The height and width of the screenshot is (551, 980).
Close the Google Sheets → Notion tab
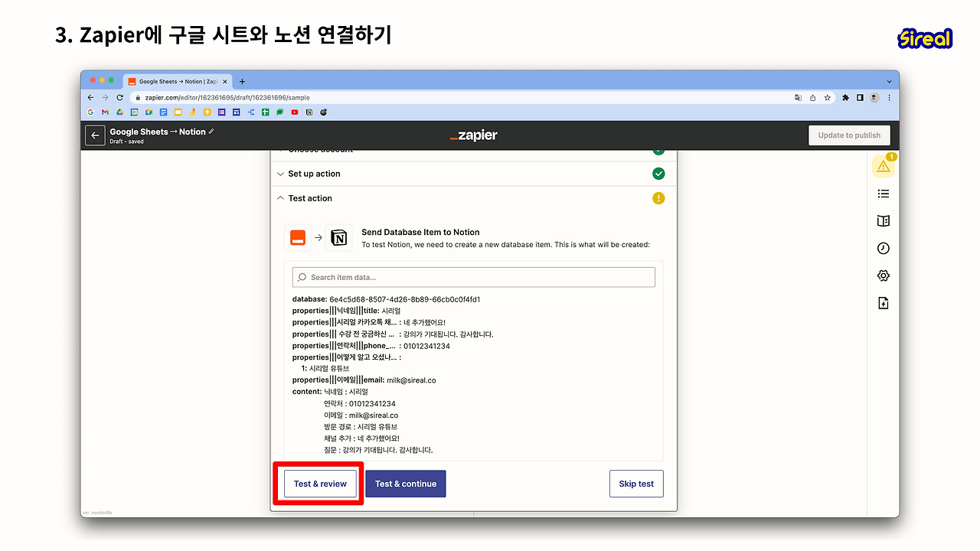point(224,81)
